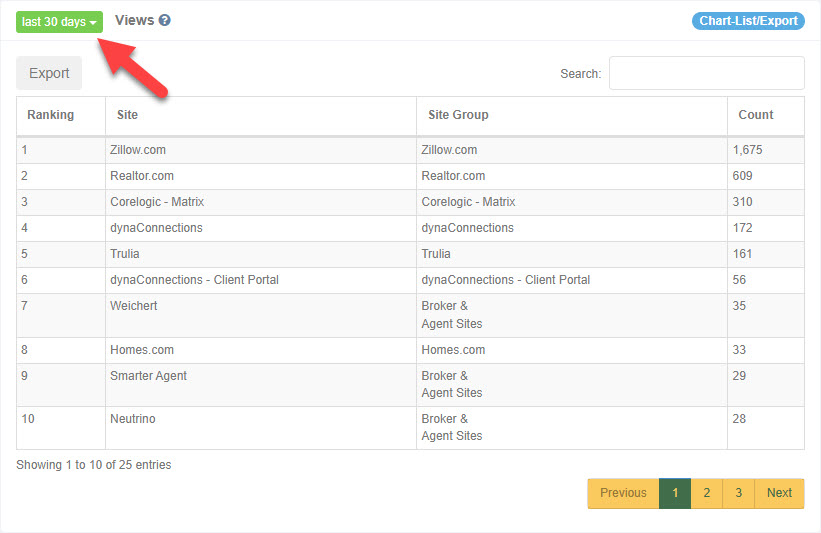Select pagination page 2
821x533 pixels.
pyautogui.click(x=707, y=493)
